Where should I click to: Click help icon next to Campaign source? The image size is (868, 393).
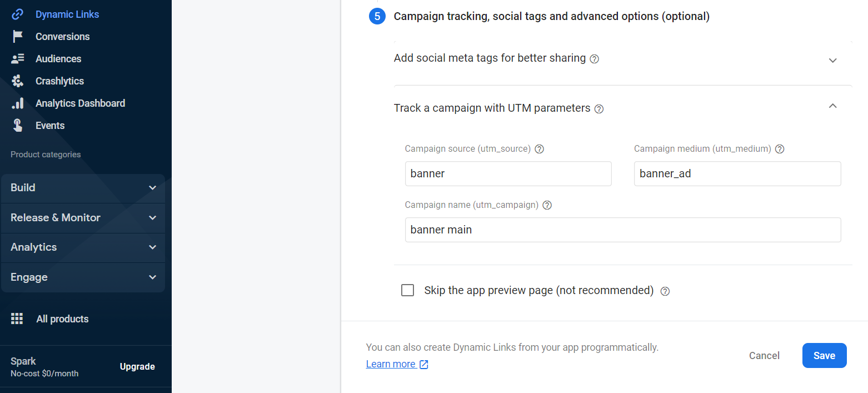539,149
